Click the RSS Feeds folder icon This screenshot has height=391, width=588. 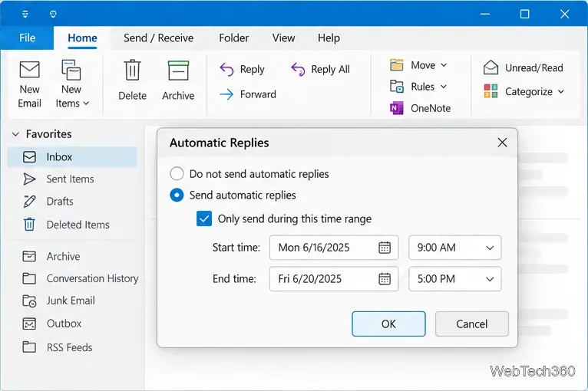click(x=29, y=347)
